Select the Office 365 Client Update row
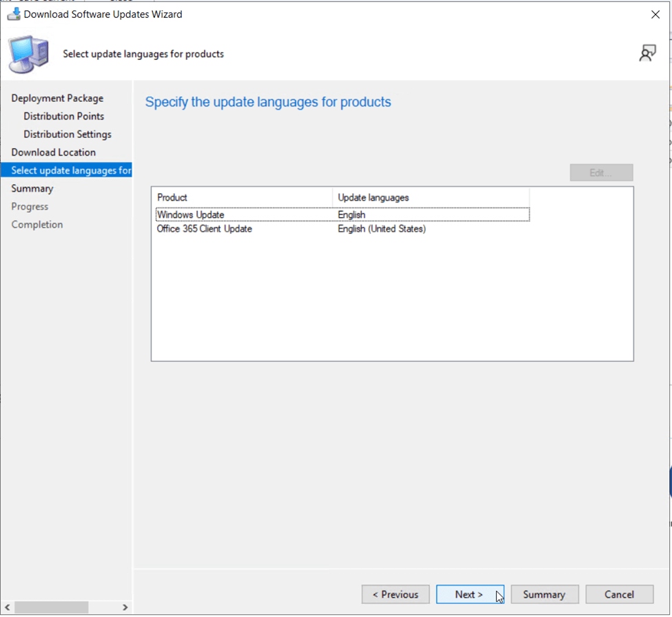 click(x=205, y=229)
